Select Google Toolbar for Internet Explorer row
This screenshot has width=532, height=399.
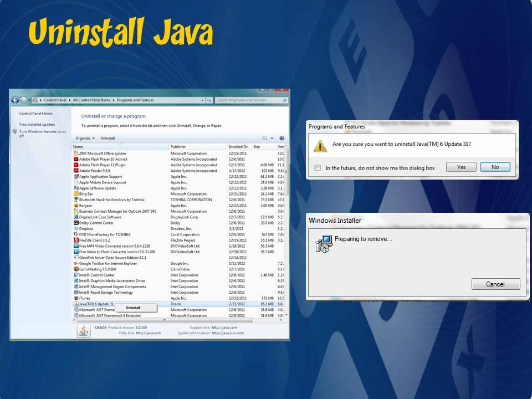(178, 263)
